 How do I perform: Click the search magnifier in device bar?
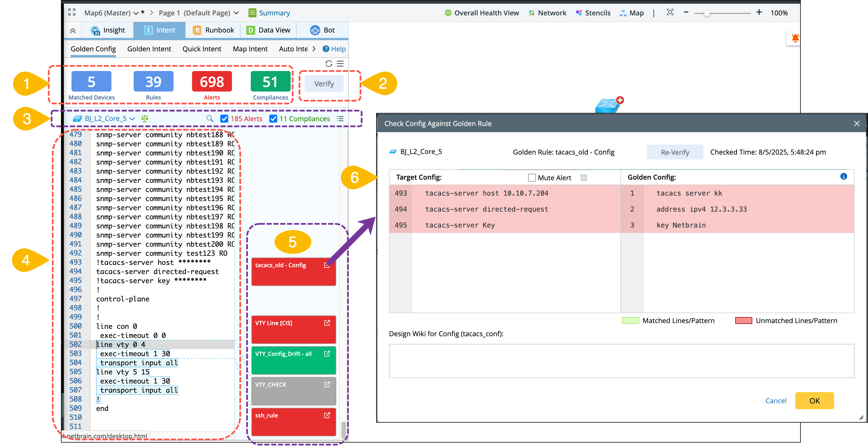click(x=209, y=119)
